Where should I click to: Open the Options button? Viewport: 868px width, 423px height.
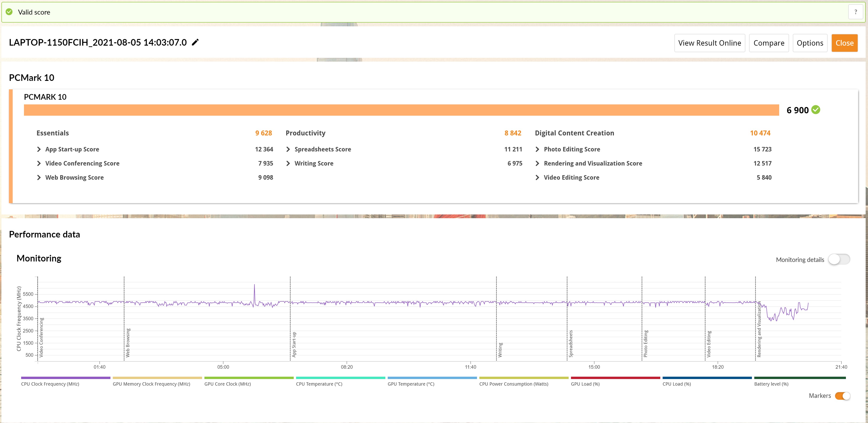tap(810, 43)
